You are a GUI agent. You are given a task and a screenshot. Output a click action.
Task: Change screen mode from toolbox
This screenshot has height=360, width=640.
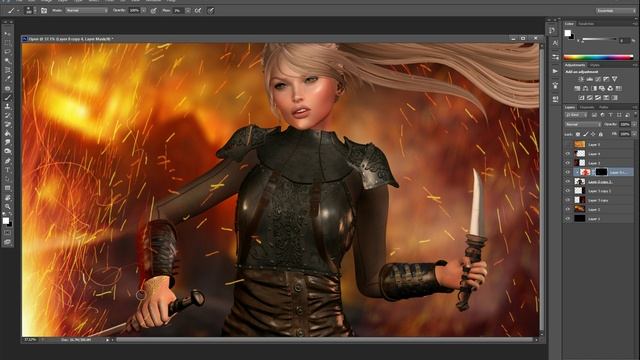[7, 242]
